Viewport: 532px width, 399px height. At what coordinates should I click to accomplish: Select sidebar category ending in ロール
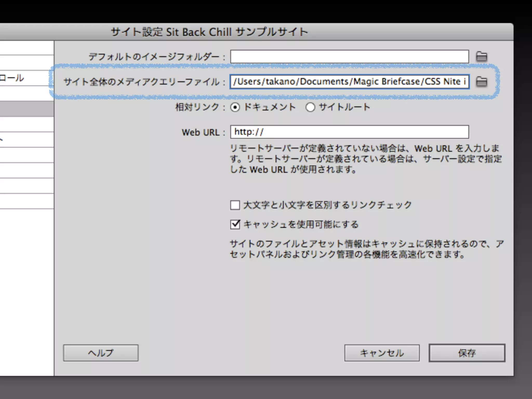coord(26,78)
